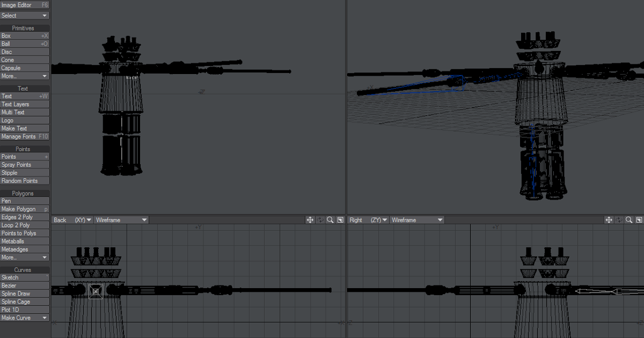Activate the Box primitive tool
Viewport: 644px width, 338px height.
coord(24,35)
